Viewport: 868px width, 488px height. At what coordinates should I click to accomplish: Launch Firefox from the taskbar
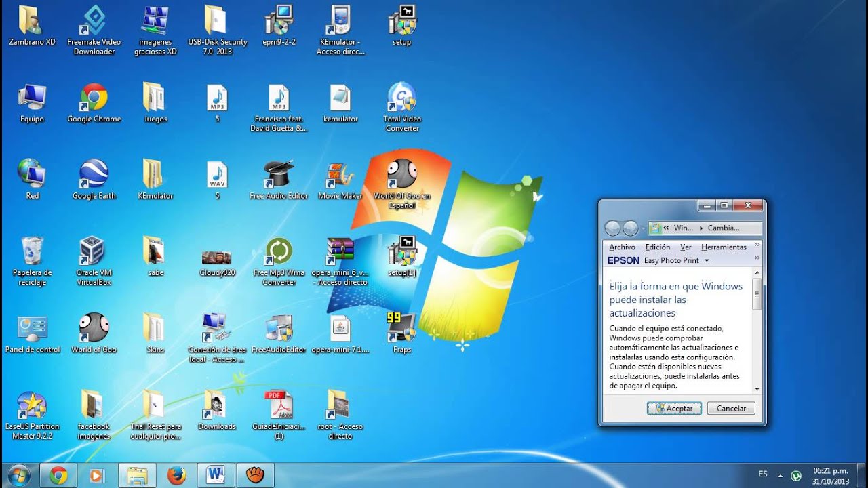point(176,476)
